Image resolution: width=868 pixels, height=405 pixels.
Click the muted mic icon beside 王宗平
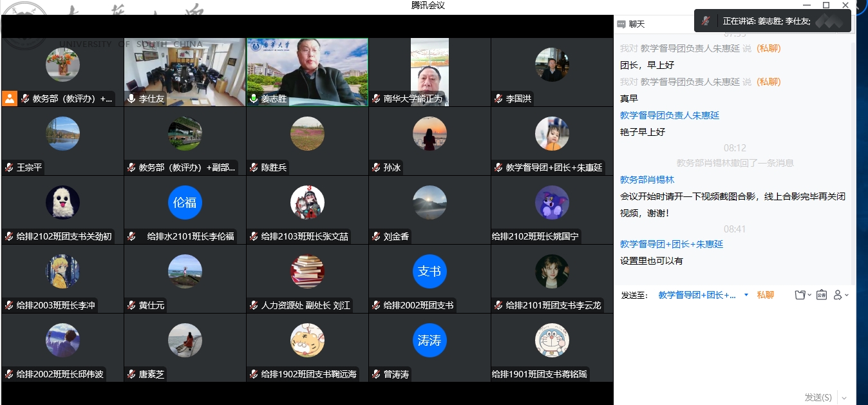[9, 167]
